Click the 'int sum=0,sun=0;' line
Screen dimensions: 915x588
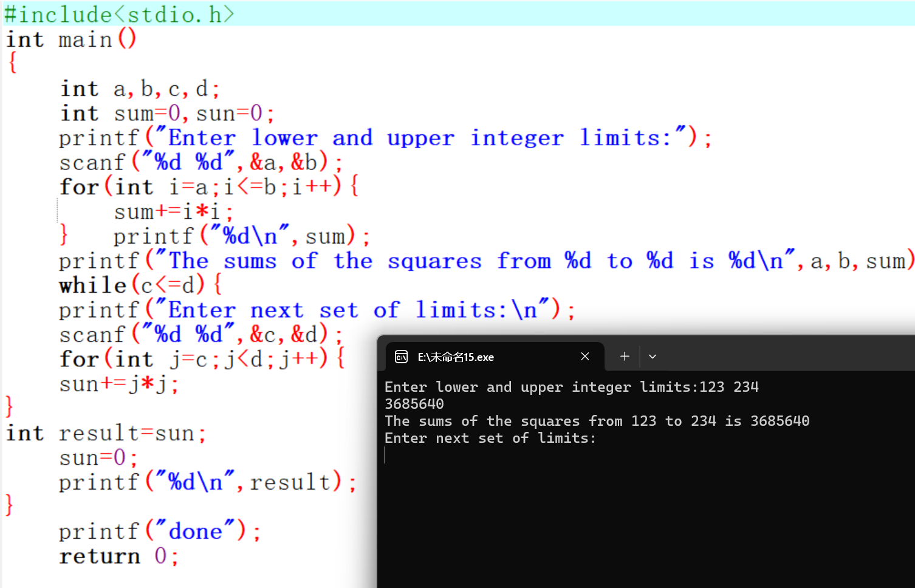[167, 114]
